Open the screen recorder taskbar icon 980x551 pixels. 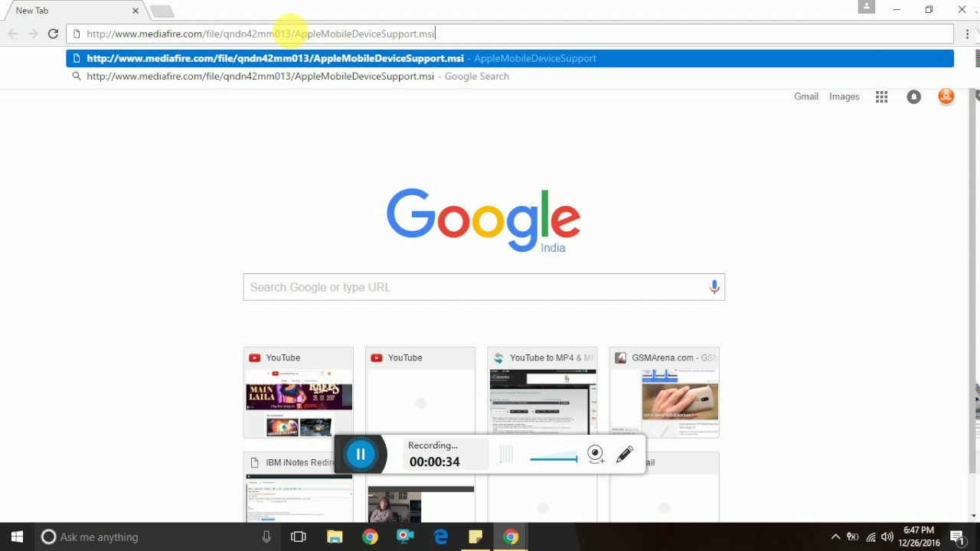click(x=405, y=537)
